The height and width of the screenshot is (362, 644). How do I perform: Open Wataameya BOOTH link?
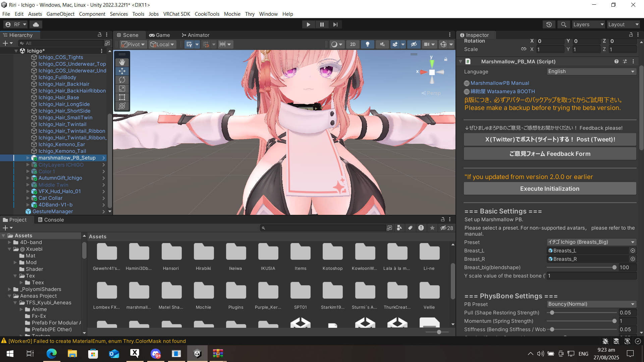tap(503, 92)
